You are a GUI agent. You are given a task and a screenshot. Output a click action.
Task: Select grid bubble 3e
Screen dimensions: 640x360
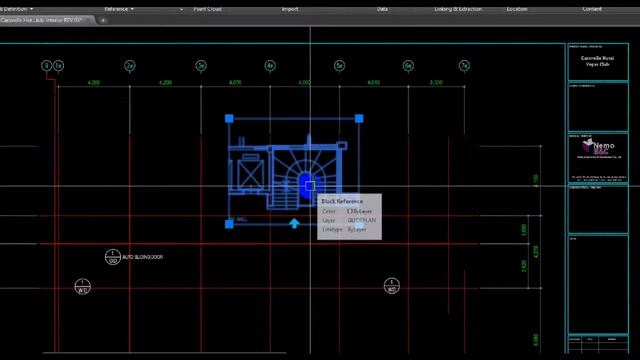(200, 65)
